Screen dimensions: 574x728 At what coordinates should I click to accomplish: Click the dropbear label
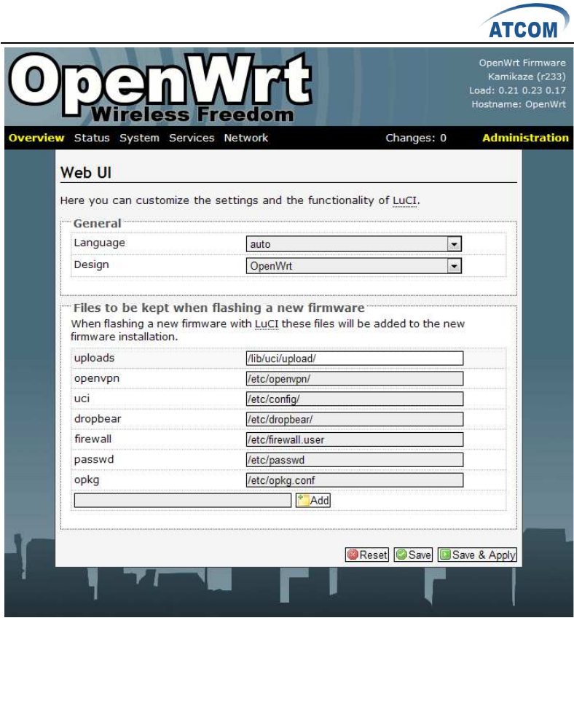pyautogui.click(x=98, y=419)
